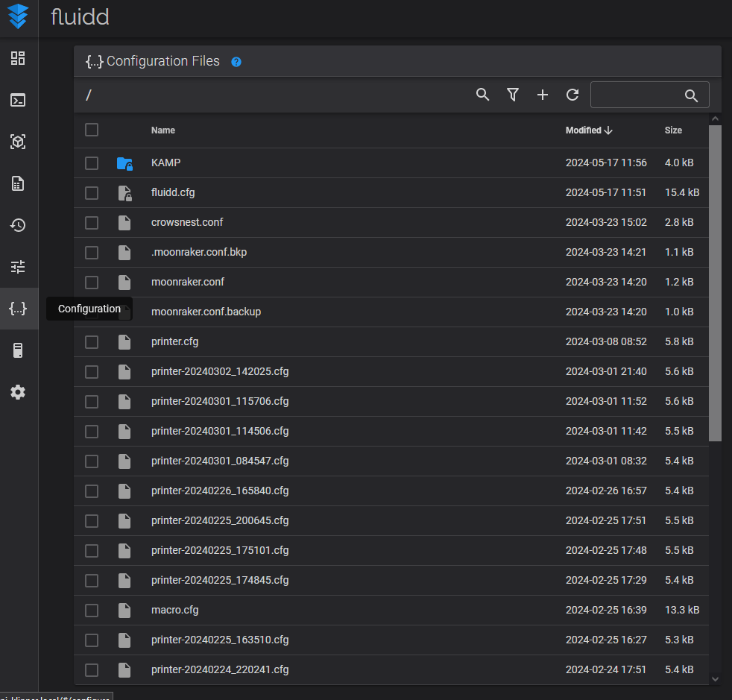This screenshot has width=732, height=700.
Task: Open .moonraker.conf.bkp file
Action: 199,252
